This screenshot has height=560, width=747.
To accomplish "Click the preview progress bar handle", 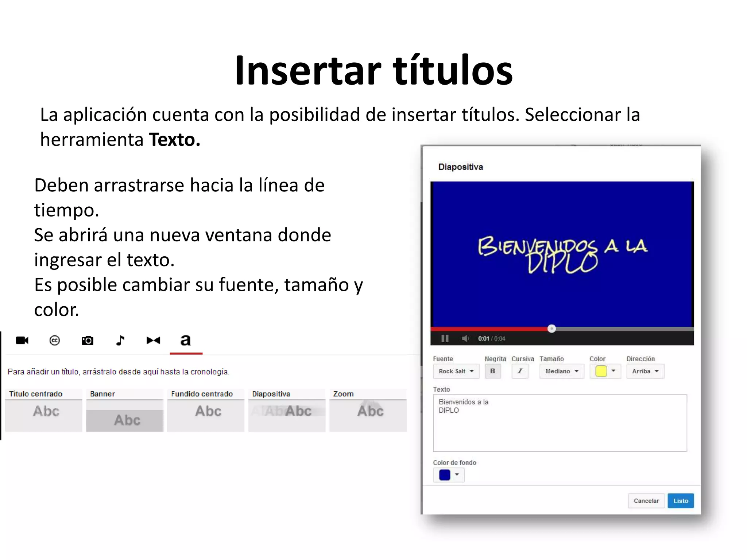I will [551, 329].
